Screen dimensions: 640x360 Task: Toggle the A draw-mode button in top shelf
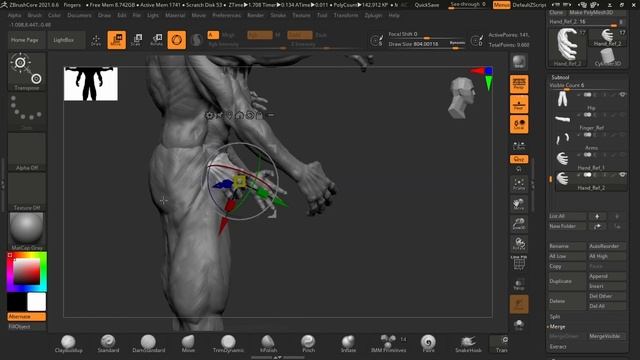click(213, 35)
